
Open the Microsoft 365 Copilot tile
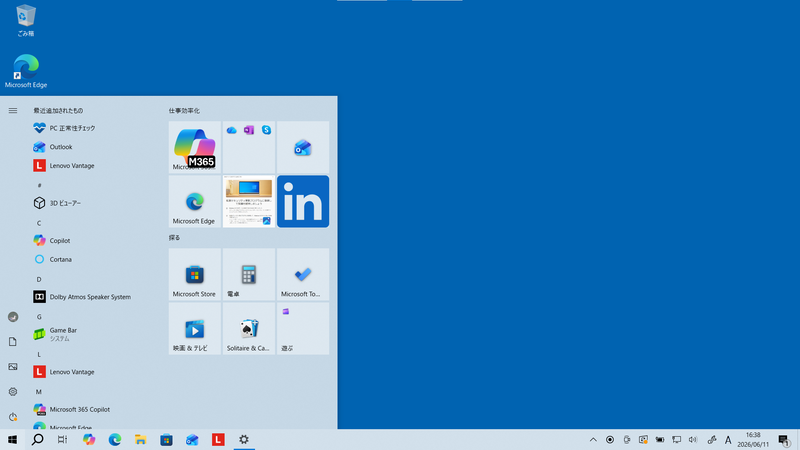[x=194, y=147]
